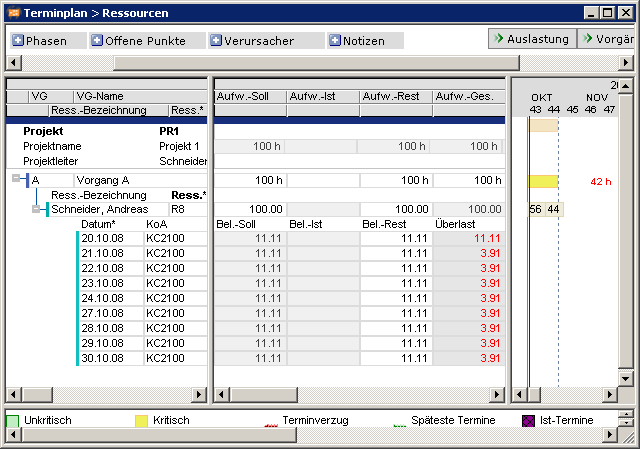Screen dimensions: 640x449
Task: Select the Schneider, Andreas resource cell
Action: click(x=109, y=209)
